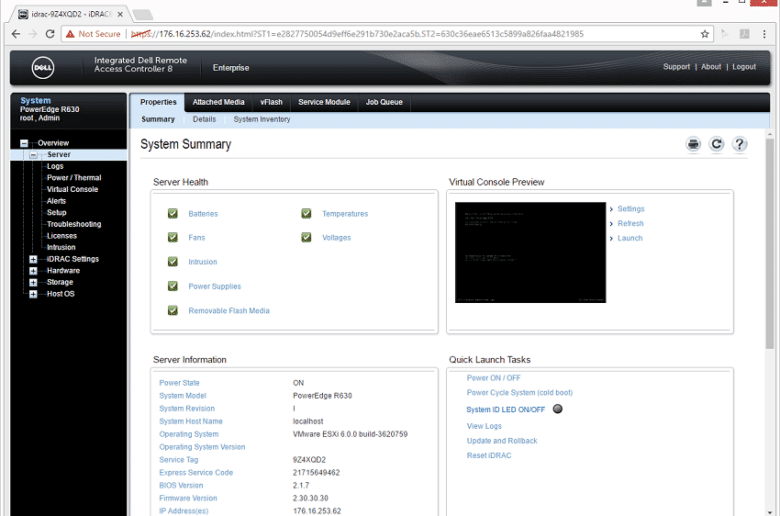Open View Logs quick task

coord(484,426)
